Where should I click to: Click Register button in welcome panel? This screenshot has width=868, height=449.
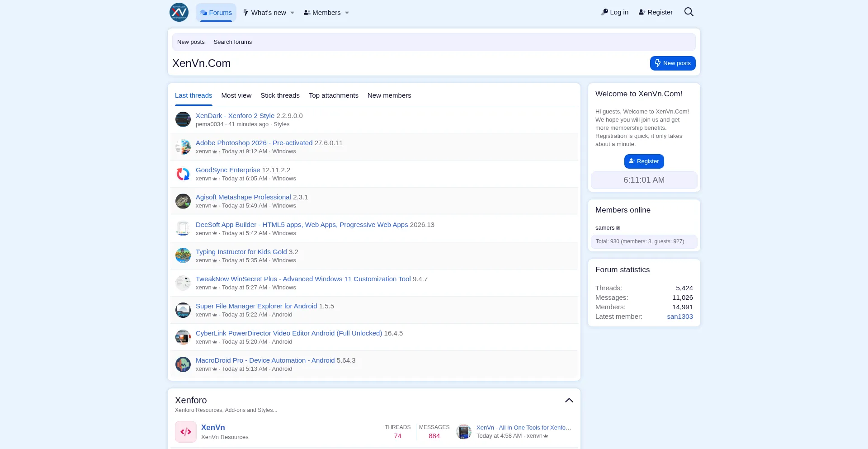pyautogui.click(x=644, y=161)
